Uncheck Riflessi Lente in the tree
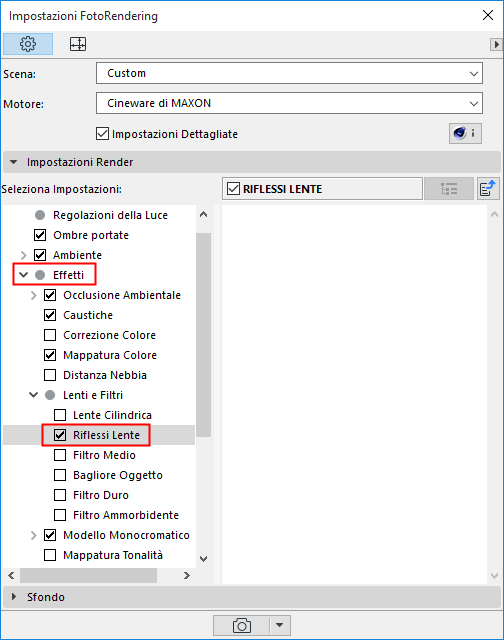504x640 pixels. coord(60,435)
